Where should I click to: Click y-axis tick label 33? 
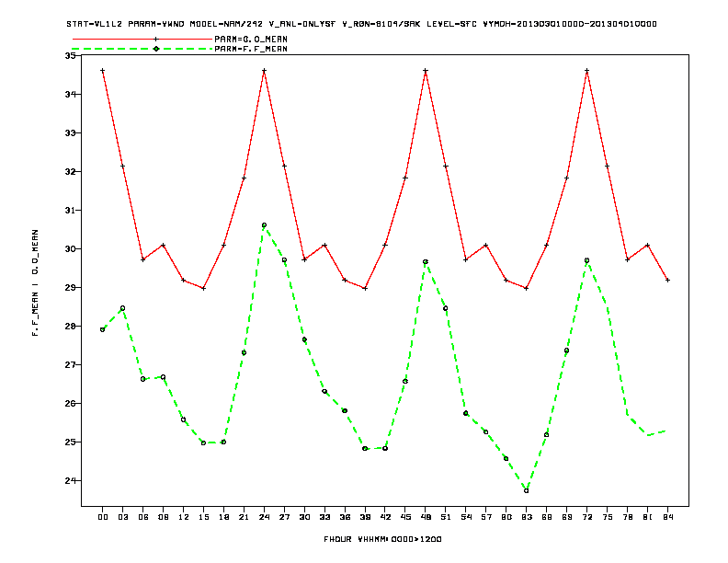pos(70,132)
